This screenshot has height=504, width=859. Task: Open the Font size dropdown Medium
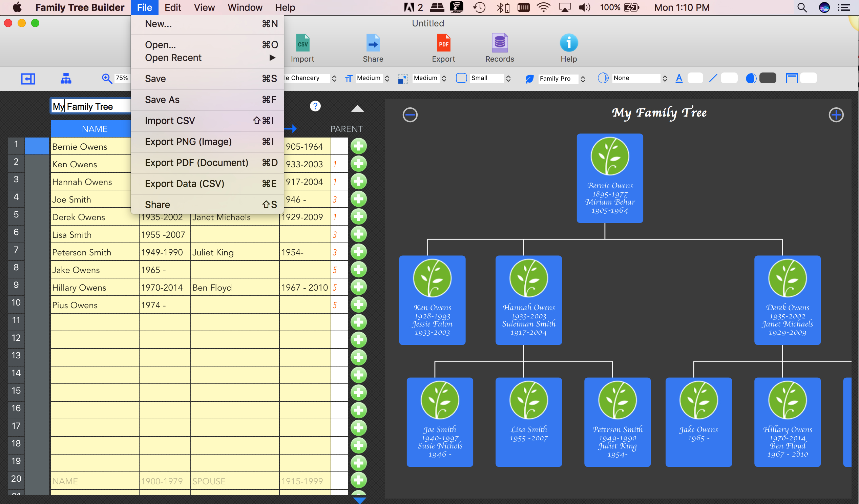coord(372,78)
